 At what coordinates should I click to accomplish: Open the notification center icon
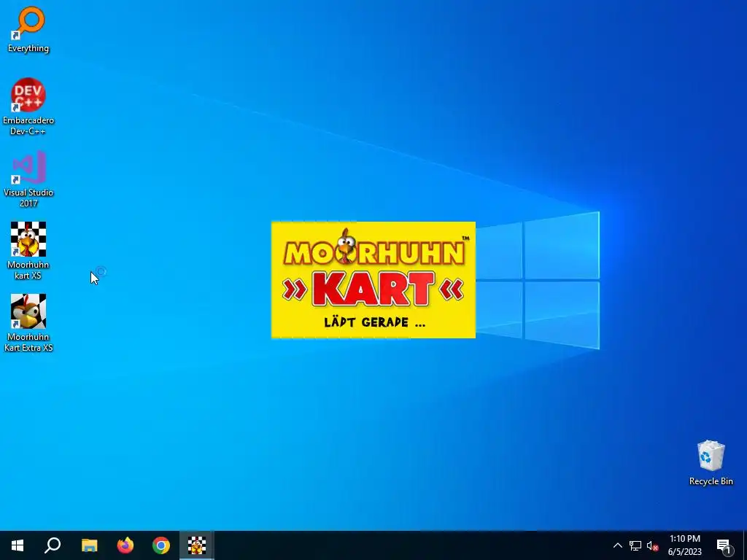(723, 545)
